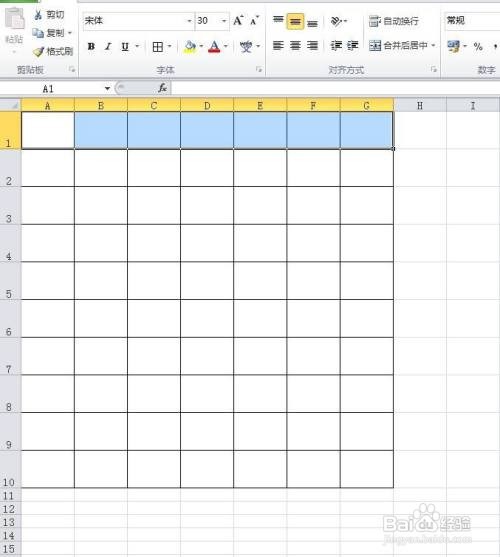The width and height of the screenshot is (500, 557).
Task: Apply the fill color paint bucket
Action: coord(190,47)
